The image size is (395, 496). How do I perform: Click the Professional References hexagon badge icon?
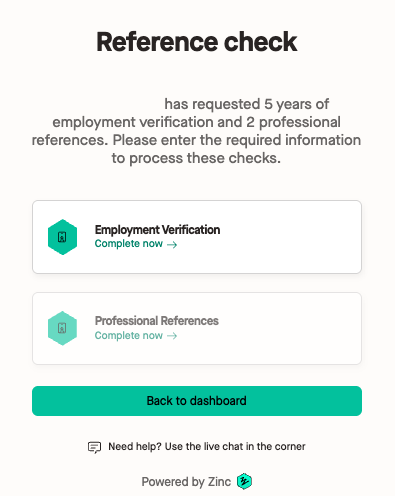point(62,328)
